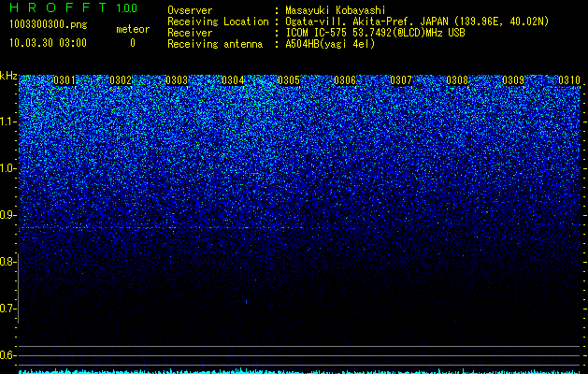The width and height of the screenshot is (588, 374).
Task: Click the kHz axis unit label
Action: click(8, 76)
